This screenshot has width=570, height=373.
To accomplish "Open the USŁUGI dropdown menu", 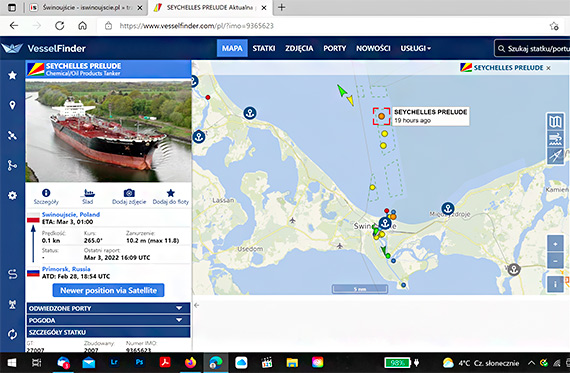I will (x=416, y=48).
